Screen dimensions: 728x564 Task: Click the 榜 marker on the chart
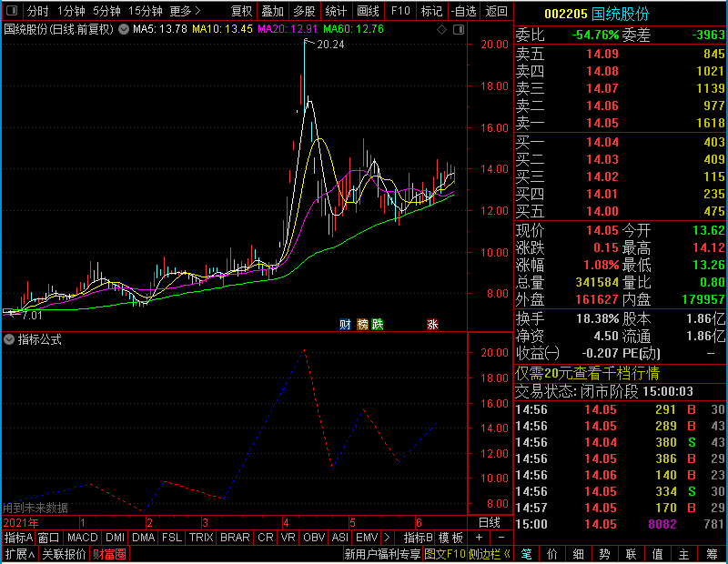[x=362, y=324]
